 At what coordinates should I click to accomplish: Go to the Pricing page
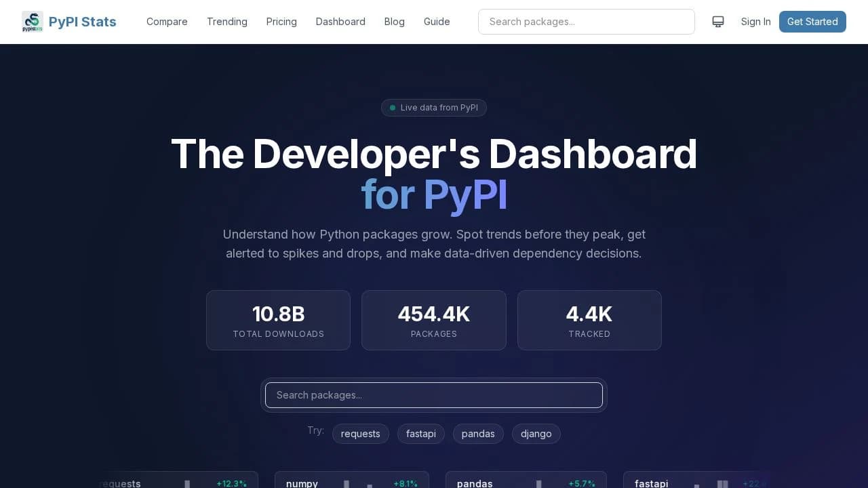click(x=281, y=22)
